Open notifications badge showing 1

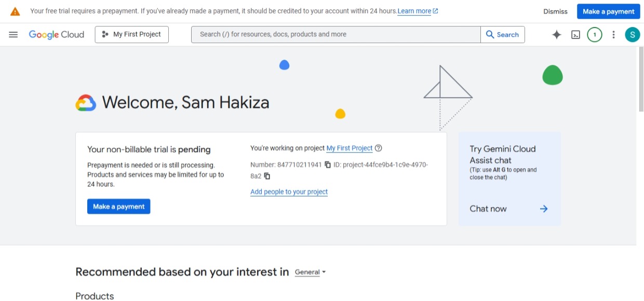tap(595, 35)
